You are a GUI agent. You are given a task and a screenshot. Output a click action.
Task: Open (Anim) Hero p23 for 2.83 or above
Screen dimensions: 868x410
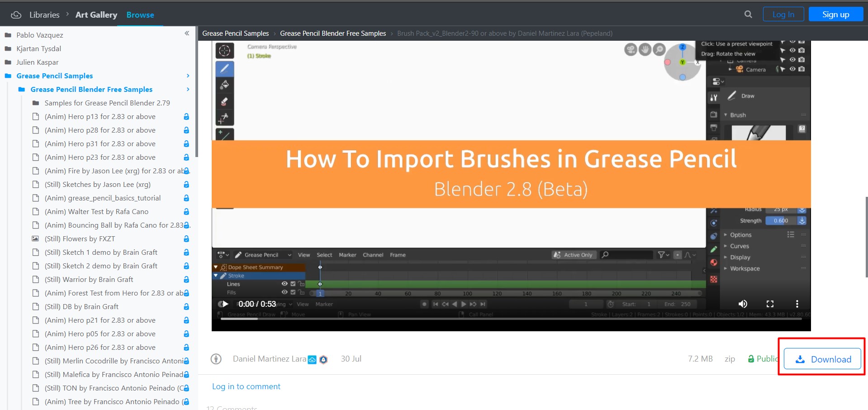click(100, 157)
